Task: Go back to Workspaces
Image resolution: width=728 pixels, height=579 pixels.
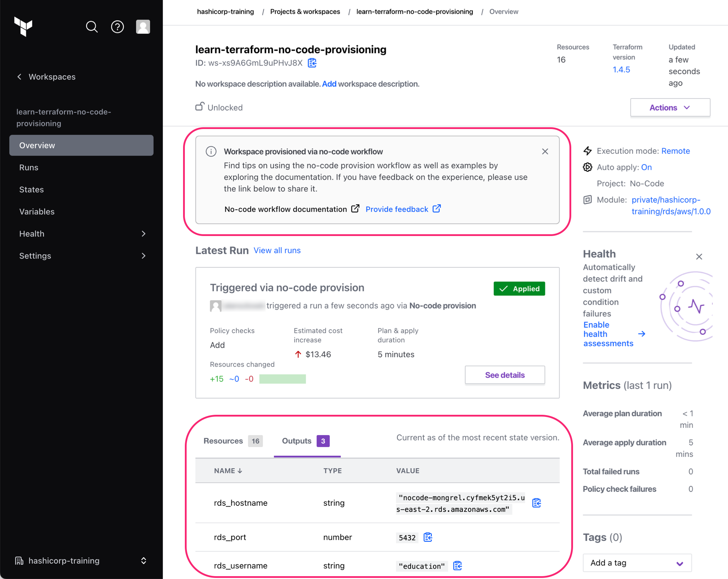Action: pos(46,77)
